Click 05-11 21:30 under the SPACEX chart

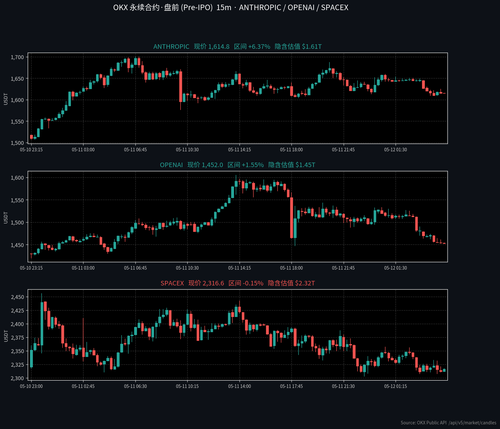pyautogui.click(x=343, y=386)
